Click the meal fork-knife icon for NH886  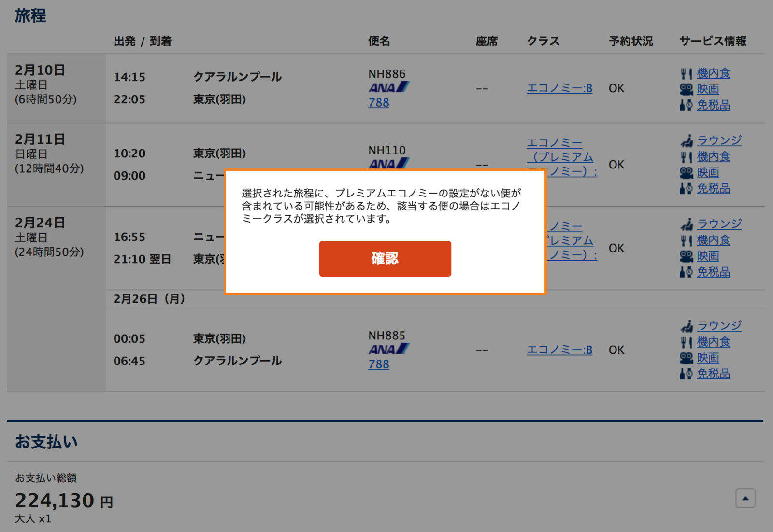click(x=686, y=73)
